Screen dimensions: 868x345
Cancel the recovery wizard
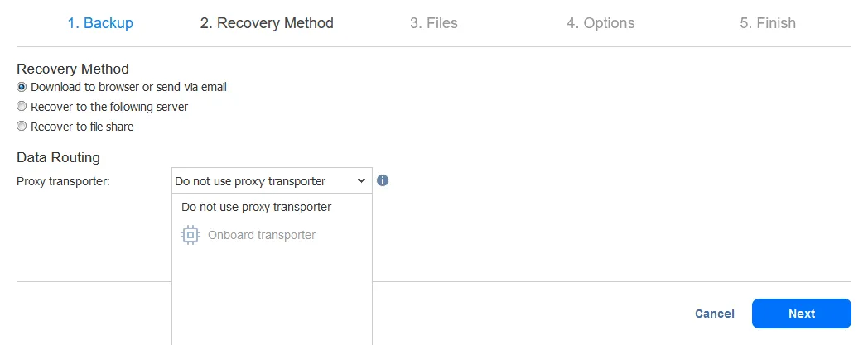point(714,314)
